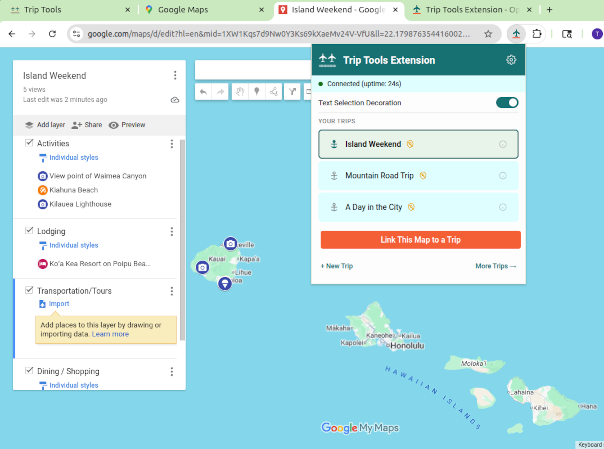Click the Trip Tools extension toolbar icon
Image resolution: width=604 pixels, height=449 pixels.
[x=515, y=33]
